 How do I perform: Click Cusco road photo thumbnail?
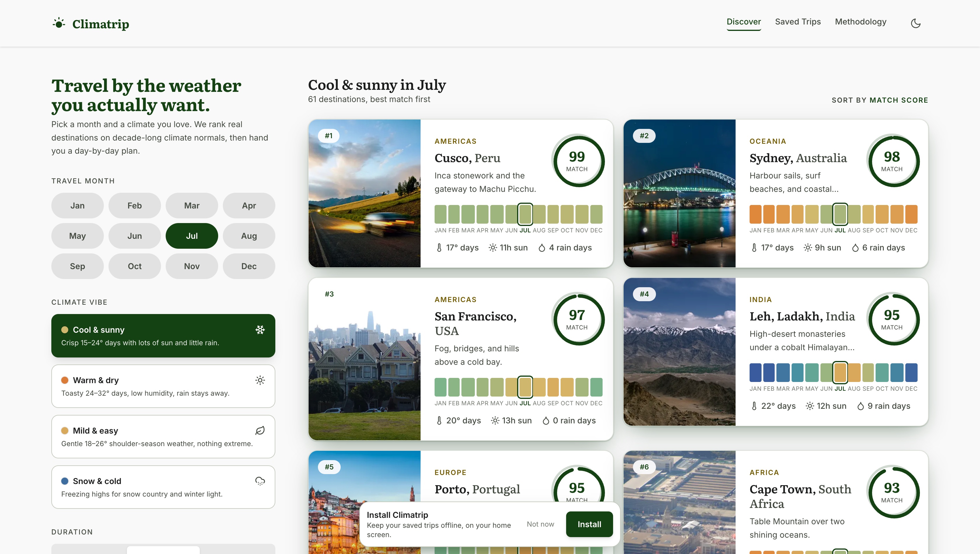pos(365,193)
